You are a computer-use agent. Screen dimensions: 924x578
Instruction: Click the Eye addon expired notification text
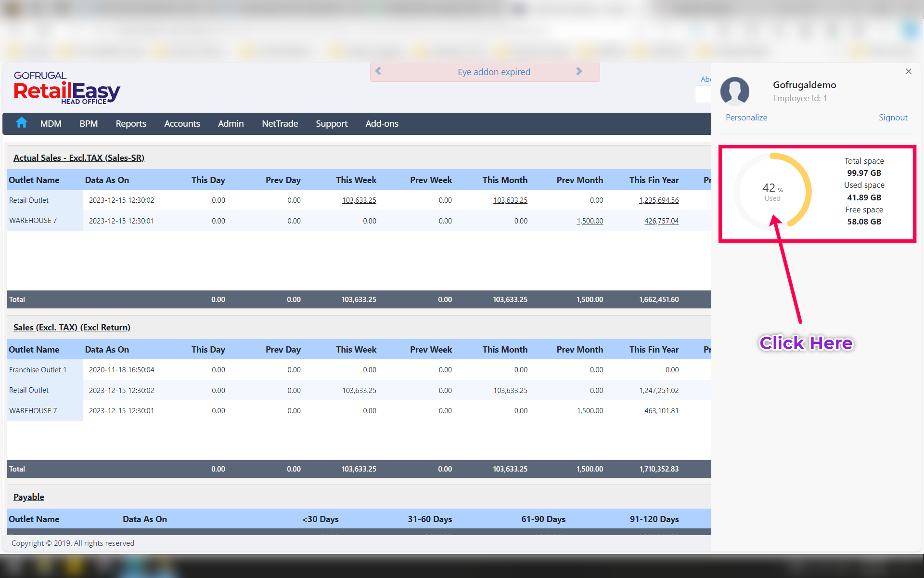click(x=494, y=72)
